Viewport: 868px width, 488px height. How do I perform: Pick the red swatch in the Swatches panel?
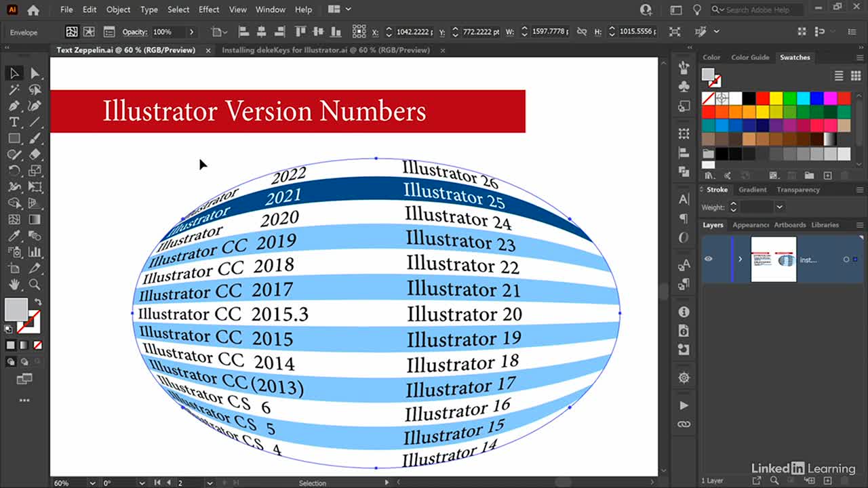762,98
